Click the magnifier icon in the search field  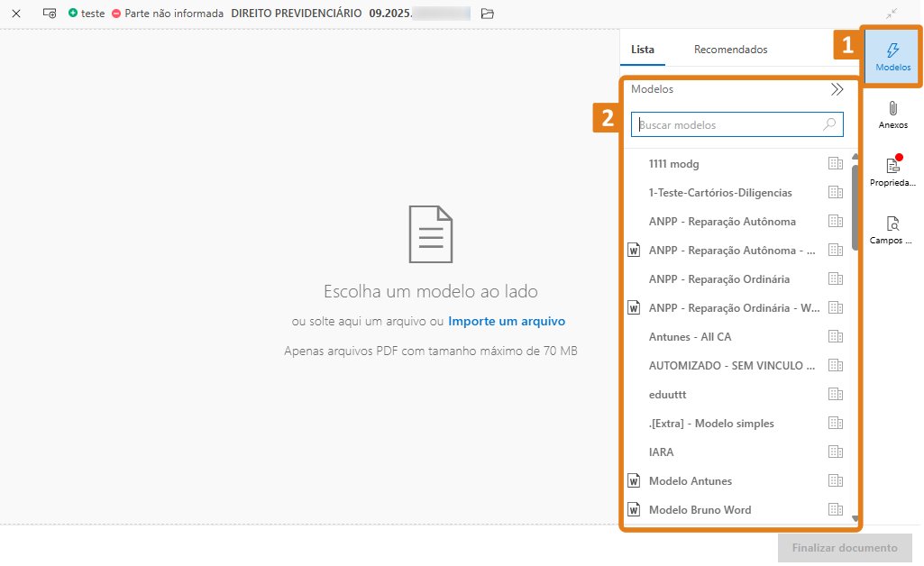(x=828, y=124)
